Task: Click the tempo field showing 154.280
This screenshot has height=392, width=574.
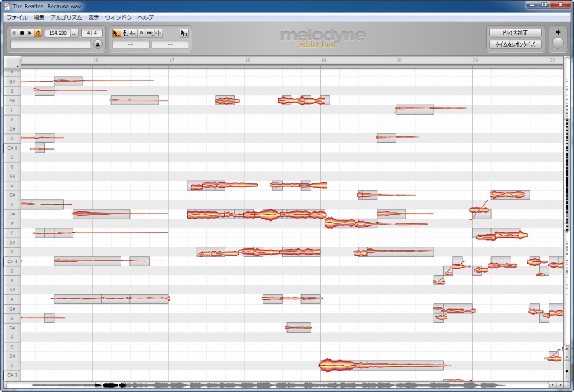Action: 58,33
